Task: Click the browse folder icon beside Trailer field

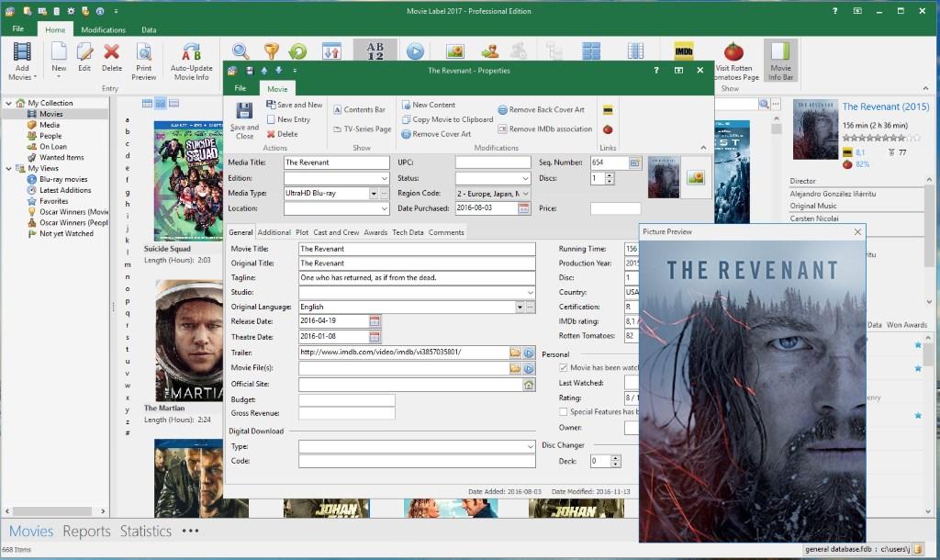Action: point(515,353)
